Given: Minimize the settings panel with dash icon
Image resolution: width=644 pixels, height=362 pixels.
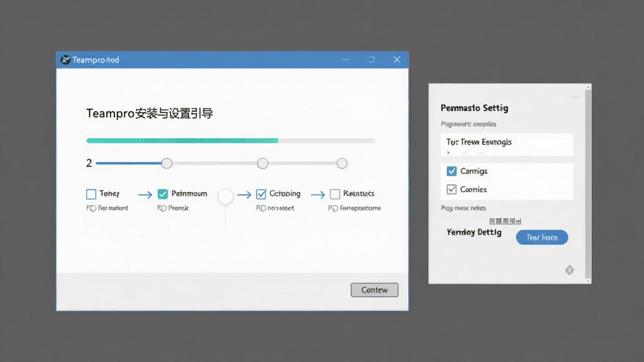Looking at the screenshot, I should point(576,97).
